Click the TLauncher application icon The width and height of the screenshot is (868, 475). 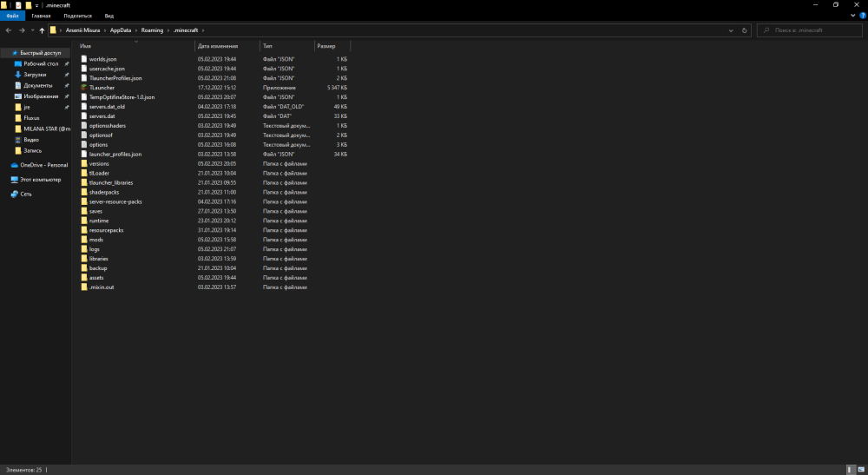(x=84, y=88)
